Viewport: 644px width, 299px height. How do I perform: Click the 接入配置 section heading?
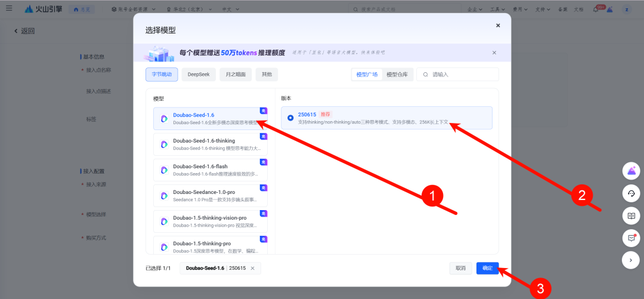pos(94,171)
